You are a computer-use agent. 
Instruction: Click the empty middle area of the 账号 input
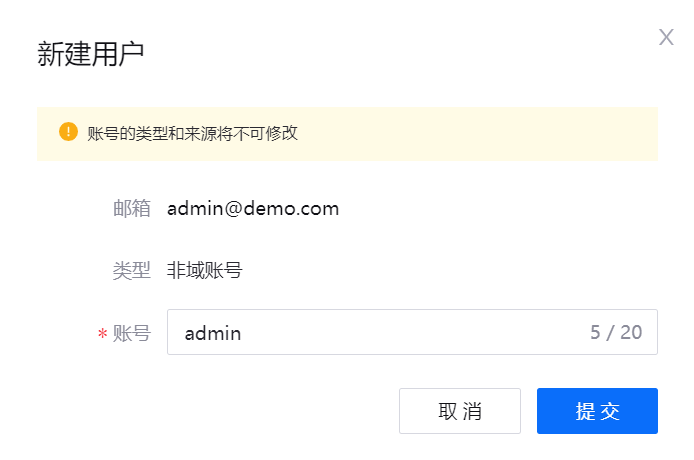point(412,332)
